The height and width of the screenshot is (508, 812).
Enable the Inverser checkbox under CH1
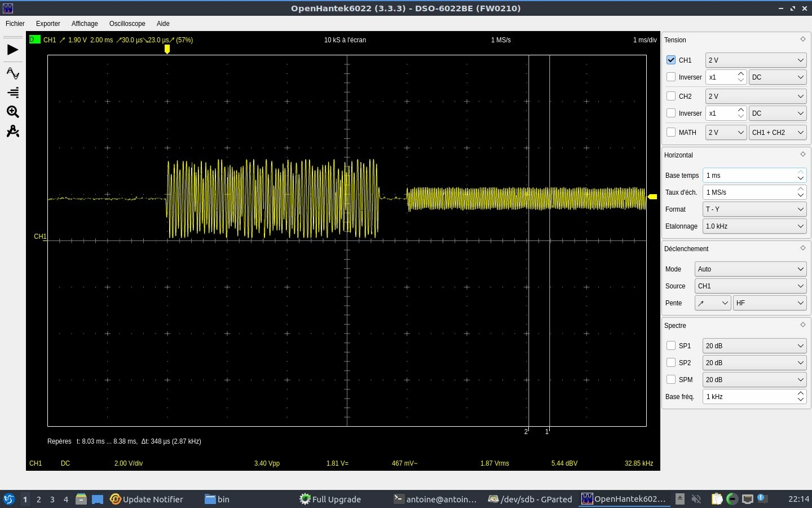pyautogui.click(x=671, y=77)
